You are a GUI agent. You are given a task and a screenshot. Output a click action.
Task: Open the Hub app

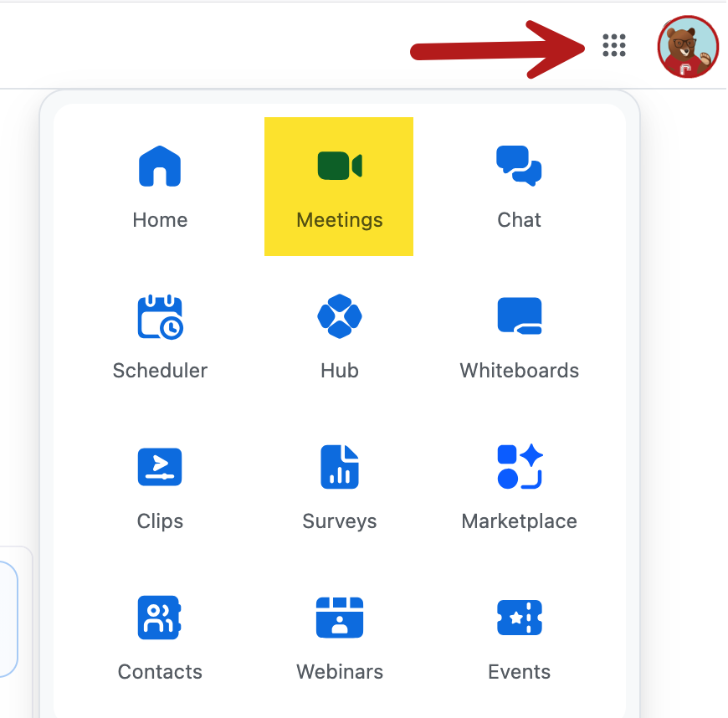pyautogui.click(x=340, y=337)
